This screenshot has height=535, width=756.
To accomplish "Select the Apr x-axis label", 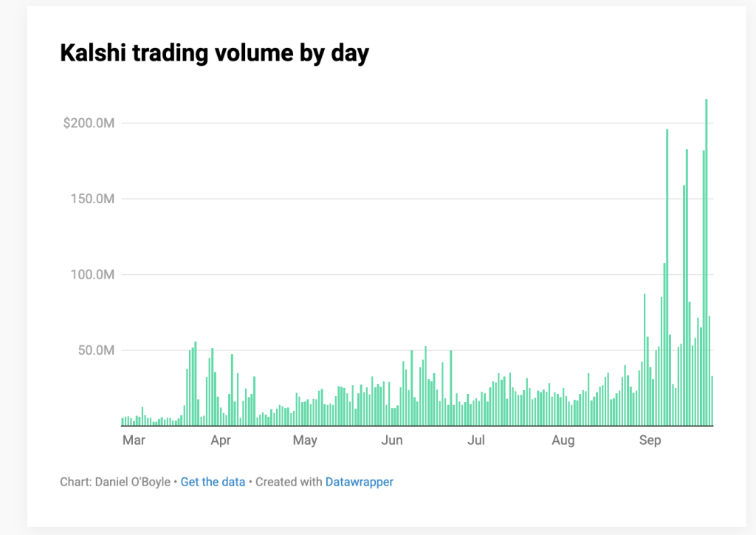I will [220, 441].
